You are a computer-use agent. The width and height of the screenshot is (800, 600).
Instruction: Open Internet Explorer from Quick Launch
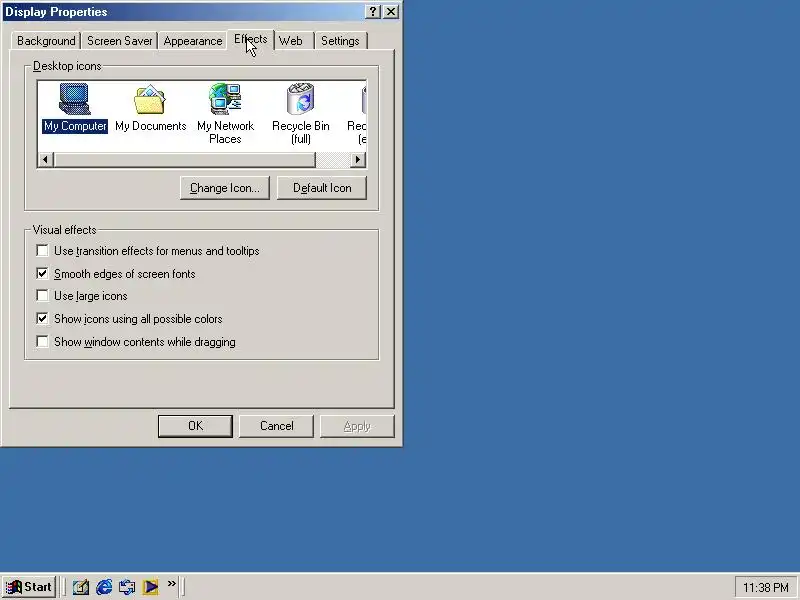pyautogui.click(x=104, y=587)
